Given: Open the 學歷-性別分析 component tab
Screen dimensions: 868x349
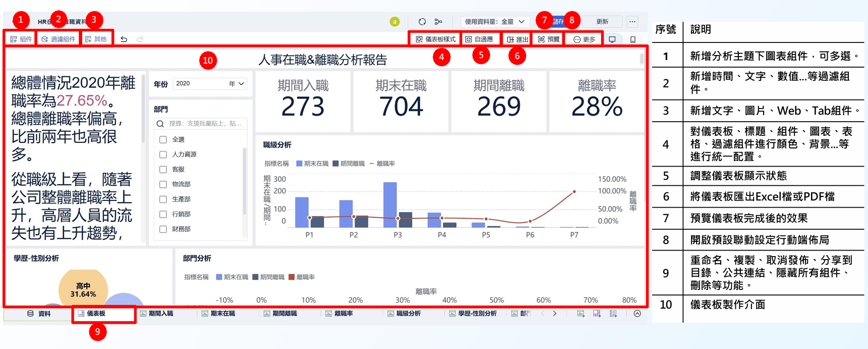Looking at the screenshot, I should (473, 314).
